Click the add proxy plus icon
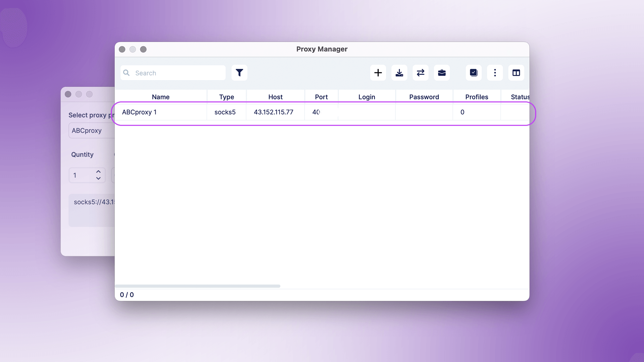The width and height of the screenshot is (644, 362). (378, 73)
